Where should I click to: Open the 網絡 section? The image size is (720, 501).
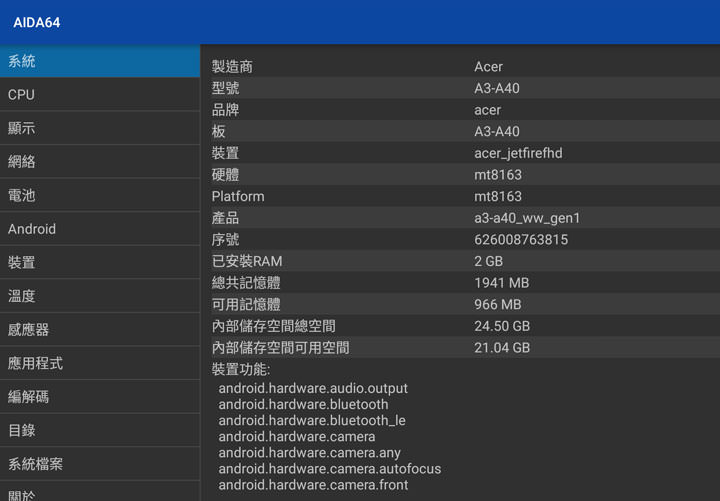(100, 162)
